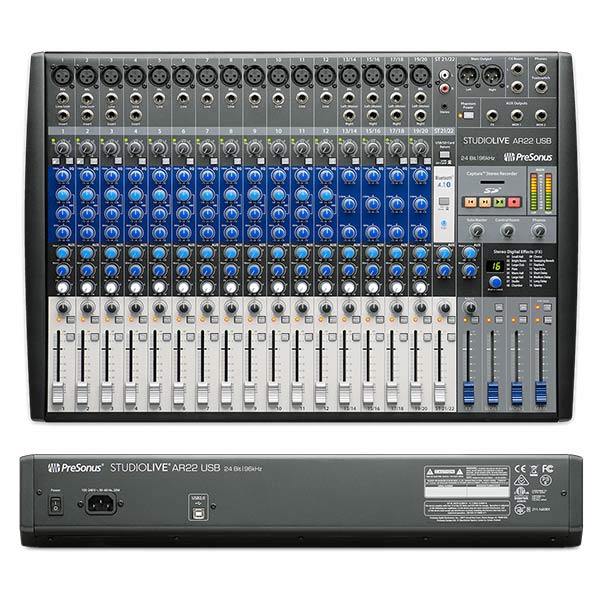
Task: Click the 'Stereo Digital Effects (FX)' heading
Action: point(517,252)
